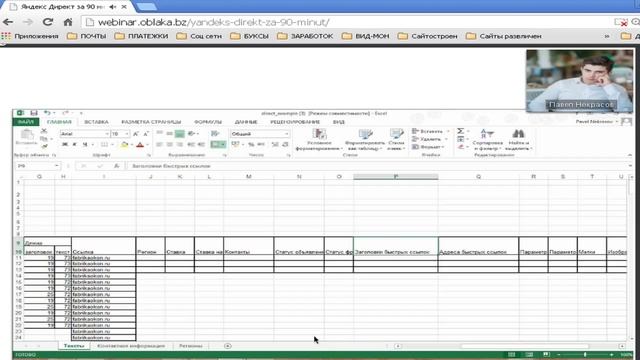Viewport: 640px width, 360px height.
Task: Open Регионы sheet tab
Action: [x=191, y=346]
